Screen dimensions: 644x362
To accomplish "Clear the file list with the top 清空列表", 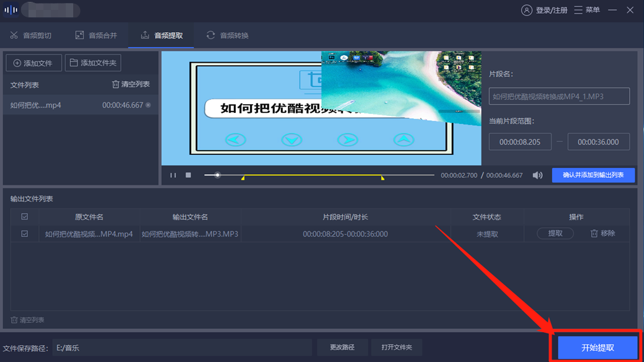I will [x=131, y=84].
